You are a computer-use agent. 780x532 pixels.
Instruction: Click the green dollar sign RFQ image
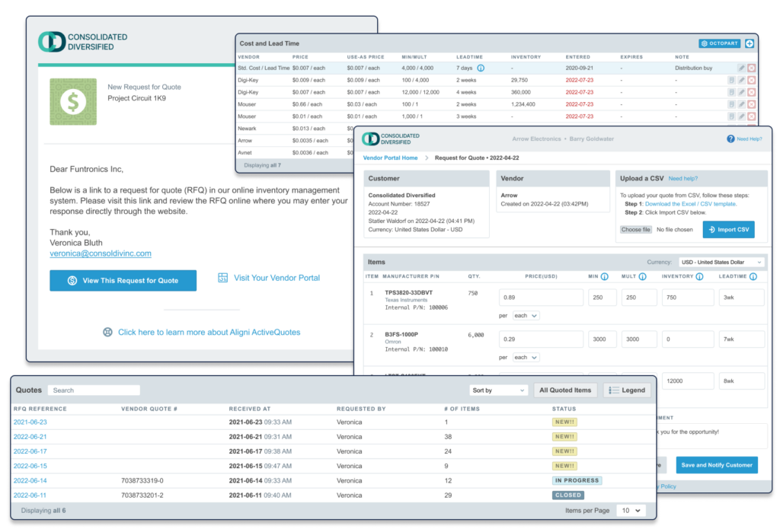pyautogui.click(x=73, y=101)
